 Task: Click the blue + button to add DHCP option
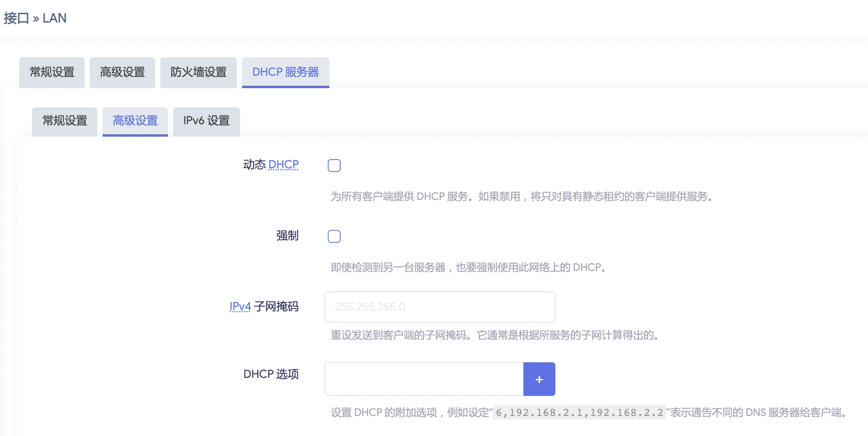[x=539, y=379]
